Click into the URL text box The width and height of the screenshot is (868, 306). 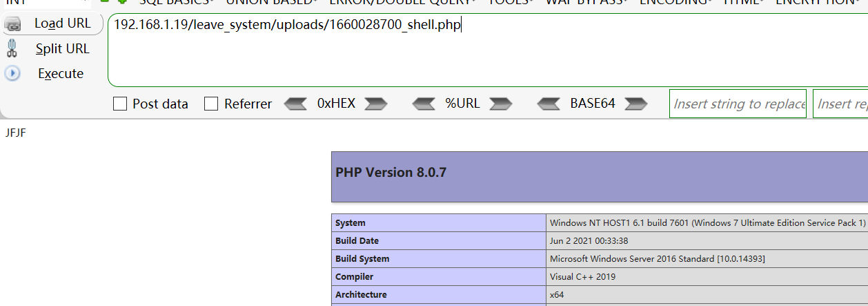(487, 49)
